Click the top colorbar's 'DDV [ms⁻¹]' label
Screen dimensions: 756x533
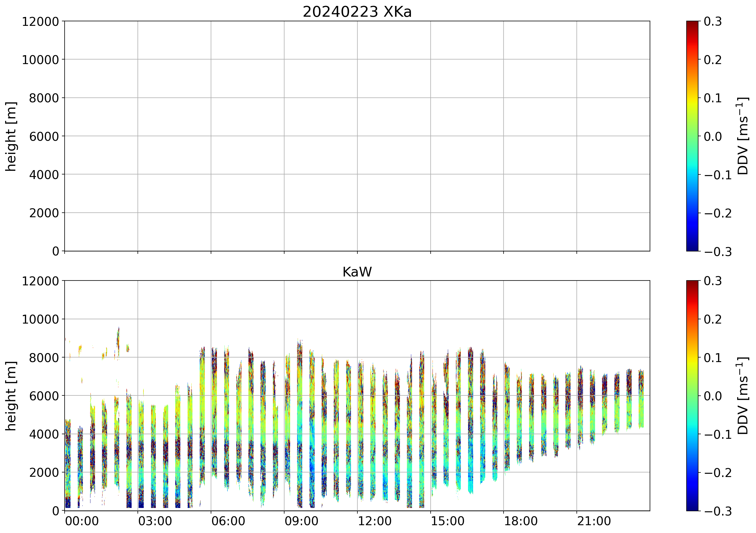point(743,136)
